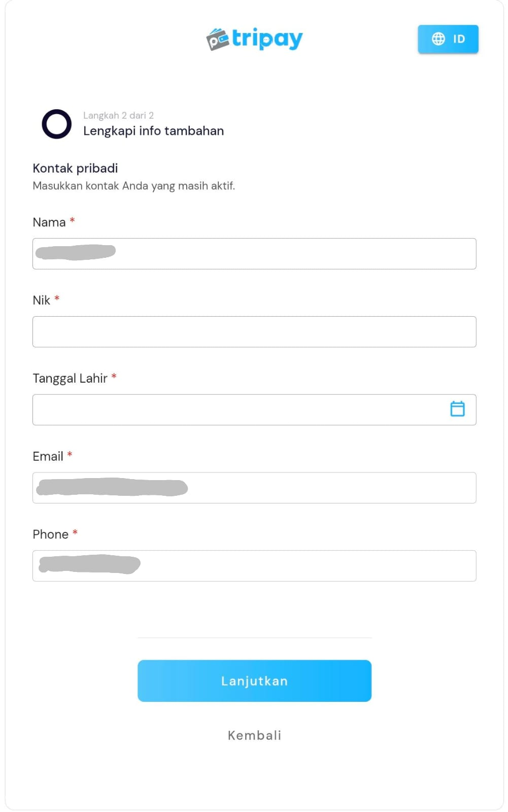The width and height of the screenshot is (508, 812).
Task: Open the ID language selector
Action: [x=448, y=39]
